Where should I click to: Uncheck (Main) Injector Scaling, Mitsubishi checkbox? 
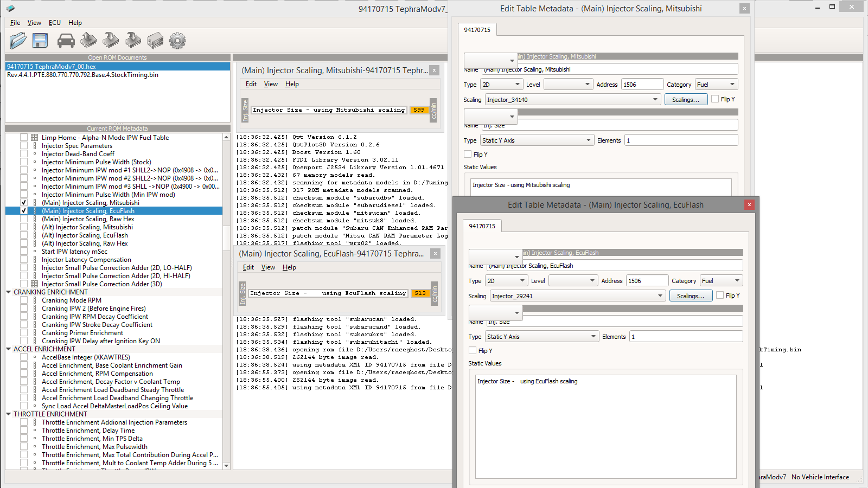click(24, 203)
